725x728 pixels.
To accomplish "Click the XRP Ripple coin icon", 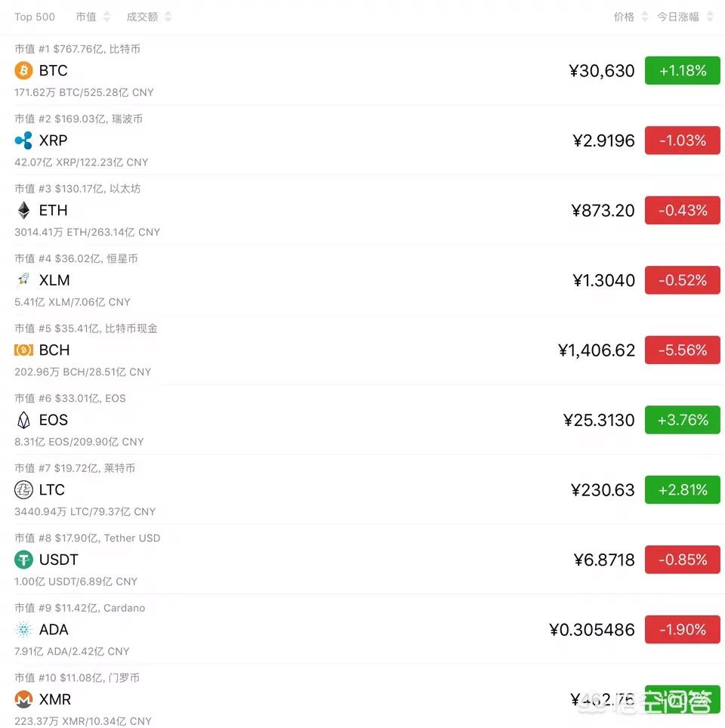I will (23, 140).
